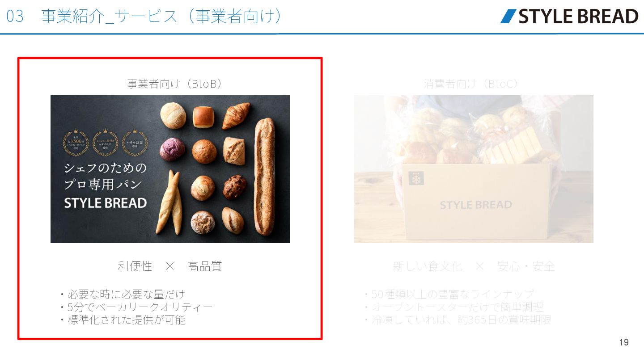Click the dark chocolate-colored roll

click(x=234, y=187)
